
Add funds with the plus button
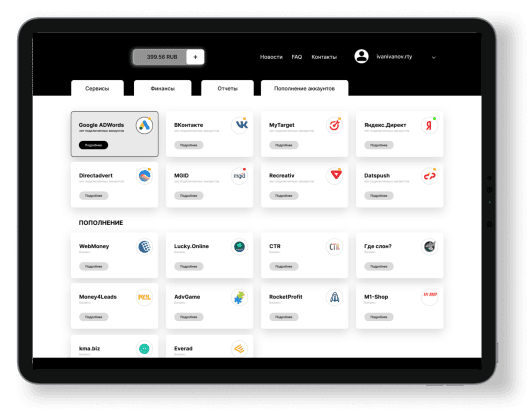coord(195,57)
